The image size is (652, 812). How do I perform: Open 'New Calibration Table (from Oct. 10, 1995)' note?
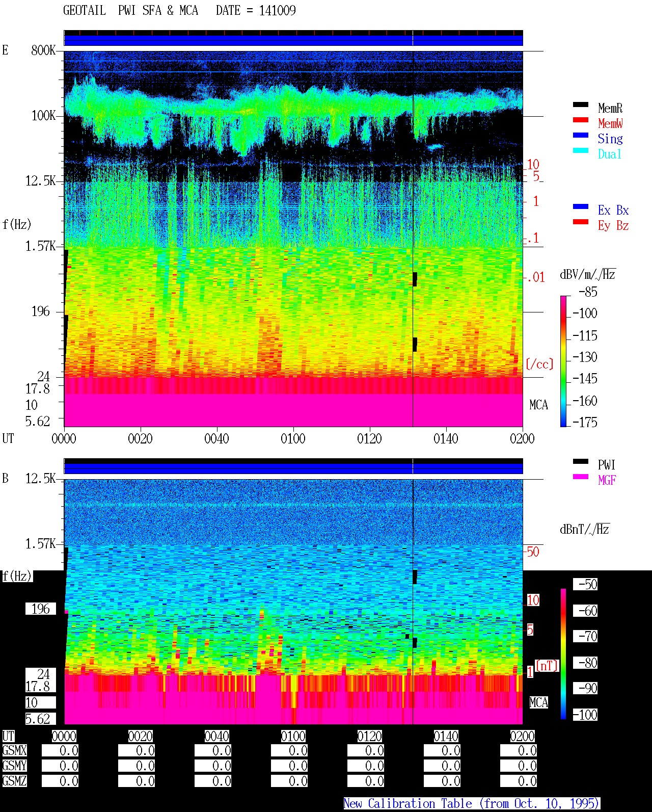(x=472, y=803)
